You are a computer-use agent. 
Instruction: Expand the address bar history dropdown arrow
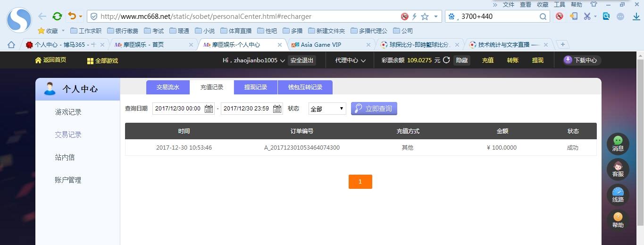coord(436,17)
